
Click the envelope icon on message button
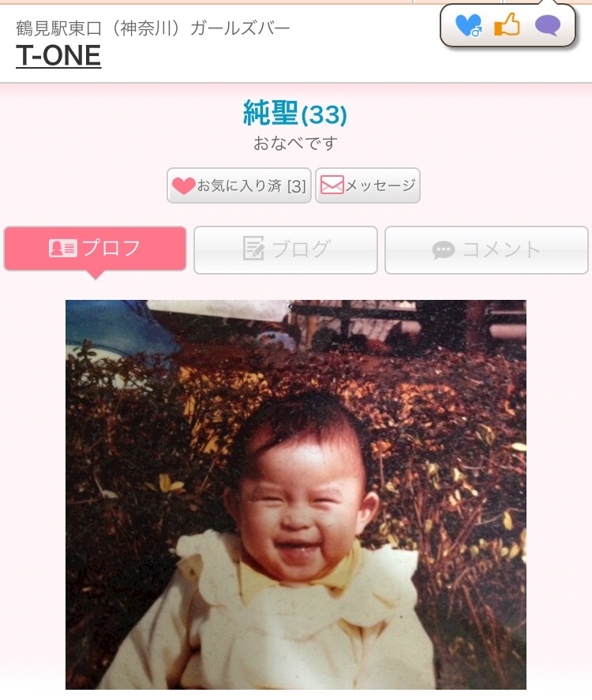point(332,185)
